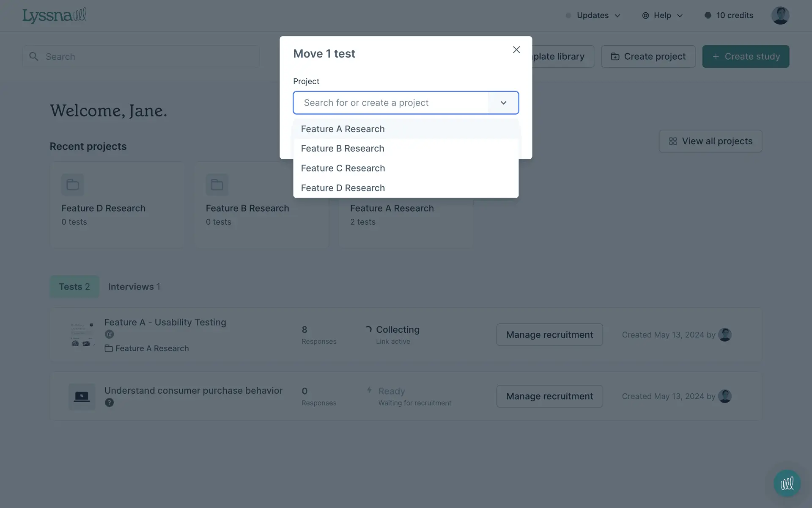Click the question mark icon under consumer purchase test
The image size is (812, 508).
click(109, 403)
